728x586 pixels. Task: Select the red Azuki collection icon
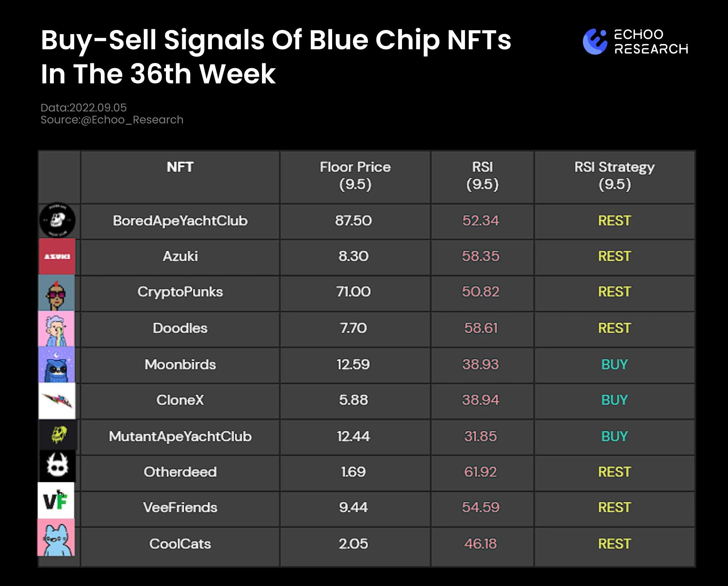pyautogui.click(x=57, y=256)
